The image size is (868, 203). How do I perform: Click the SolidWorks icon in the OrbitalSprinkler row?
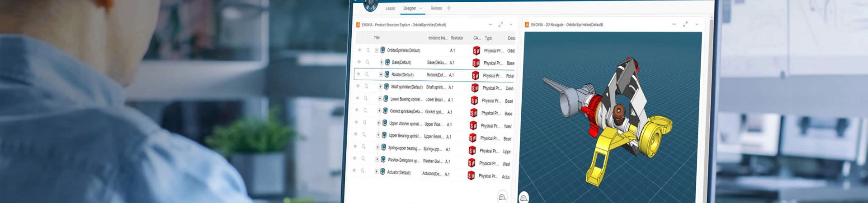476,51
